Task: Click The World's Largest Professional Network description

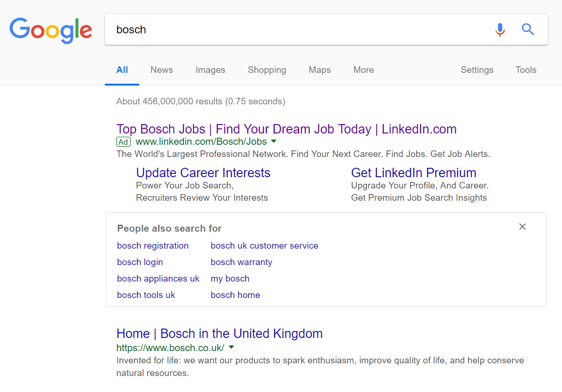Action: [x=303, y=154]
